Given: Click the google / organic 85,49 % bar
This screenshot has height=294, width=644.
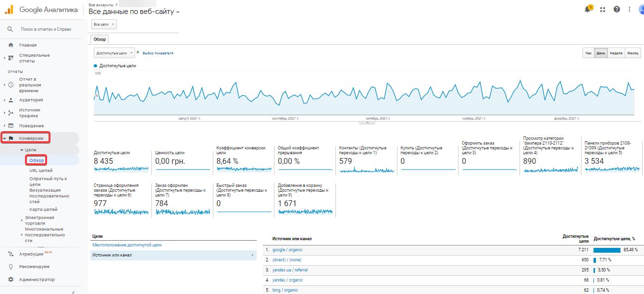Looking at the screenshot, I should [607, 250].
